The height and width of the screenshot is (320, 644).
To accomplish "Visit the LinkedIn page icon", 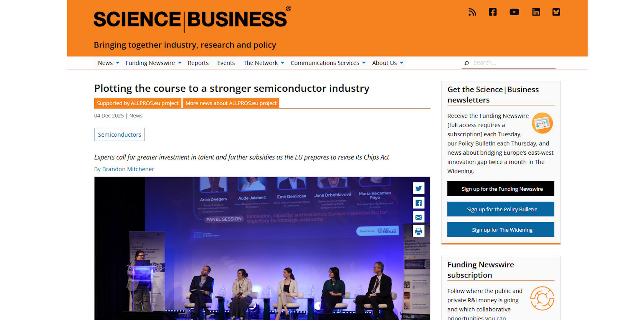I will point(536,12).
